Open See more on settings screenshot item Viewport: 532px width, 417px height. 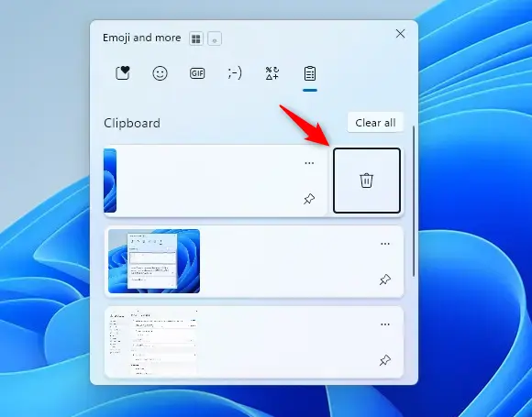385,324
